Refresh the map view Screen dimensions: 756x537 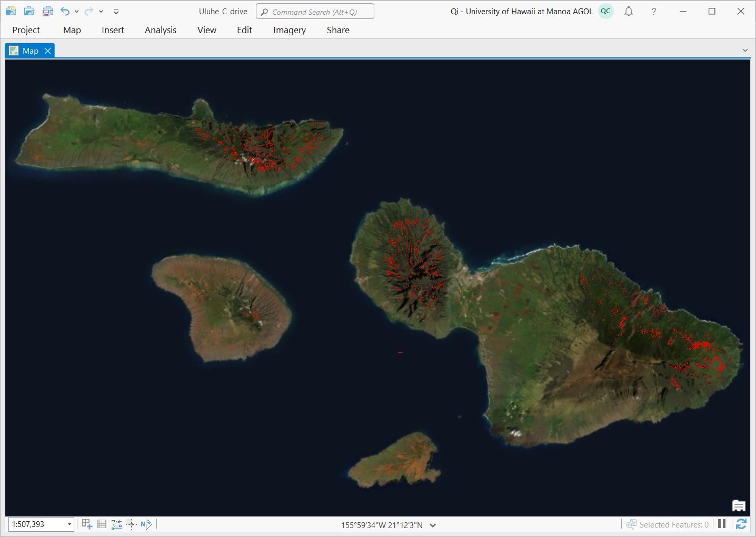click(741, 524)
